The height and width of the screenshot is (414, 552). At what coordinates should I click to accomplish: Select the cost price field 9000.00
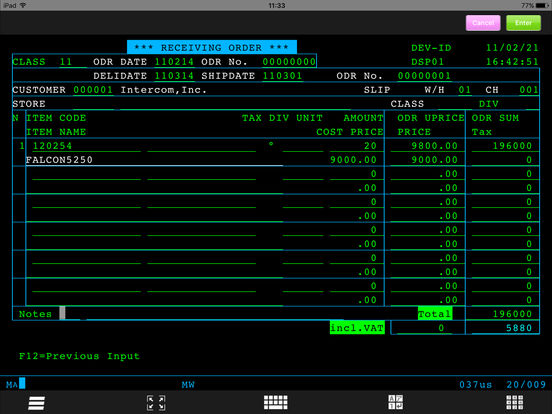coord(353,160)
